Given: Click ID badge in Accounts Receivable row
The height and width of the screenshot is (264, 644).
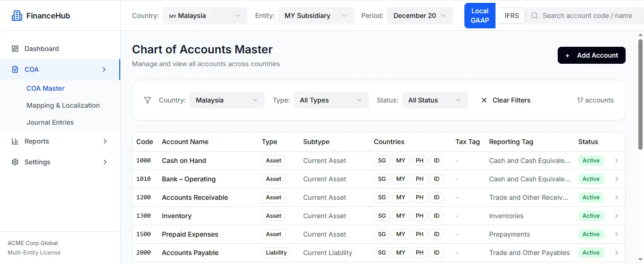Looking at the screenshot, I should point(437,197).
